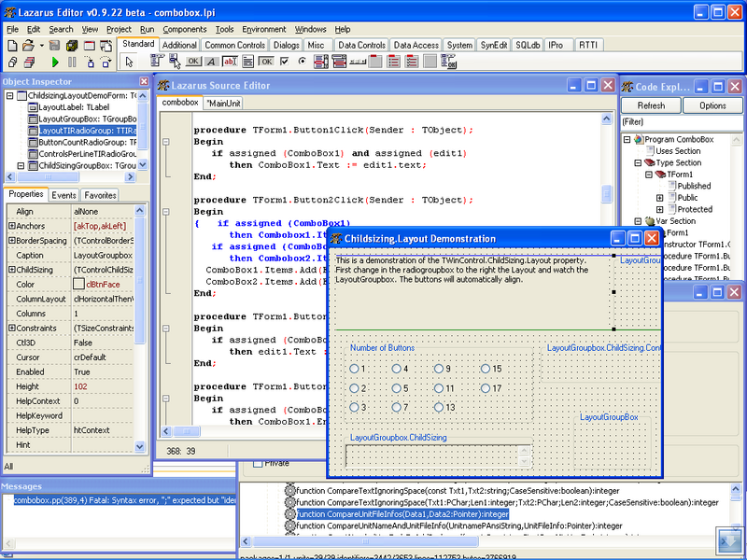747x560 pixels.
Task: Collapse the Type Section in Code Explorer
Action: pyautogui.click(x=638, y=162)
